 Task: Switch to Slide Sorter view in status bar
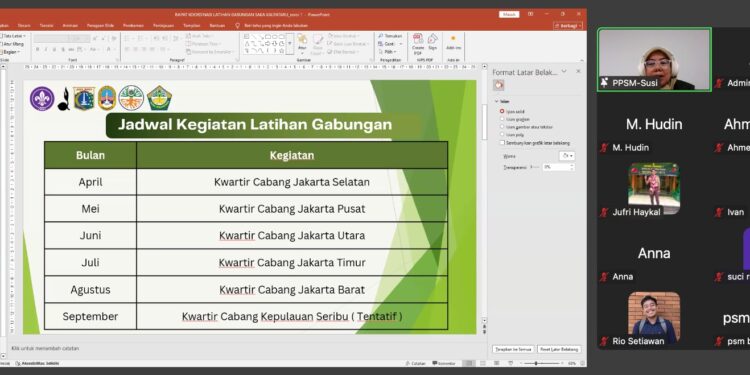[x=483, y=364]
